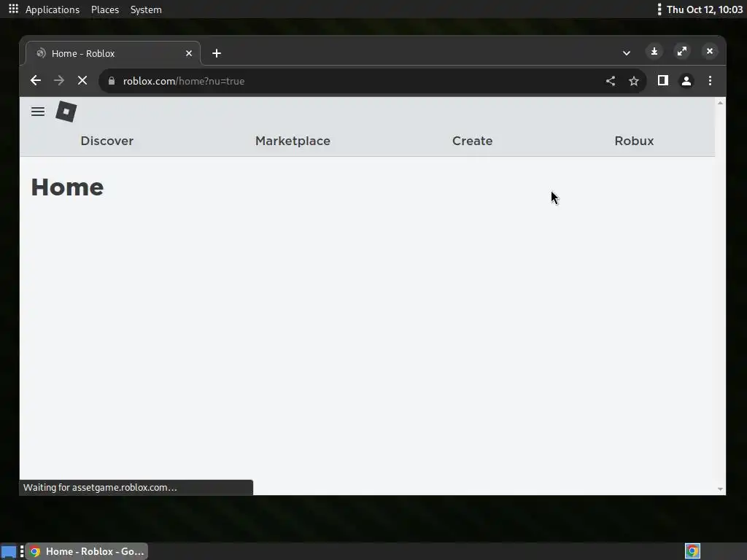This screenshot has height=560, width=747.
Task: Maximize the window with the diagonal arrows icon
Action: coord(682,51)
